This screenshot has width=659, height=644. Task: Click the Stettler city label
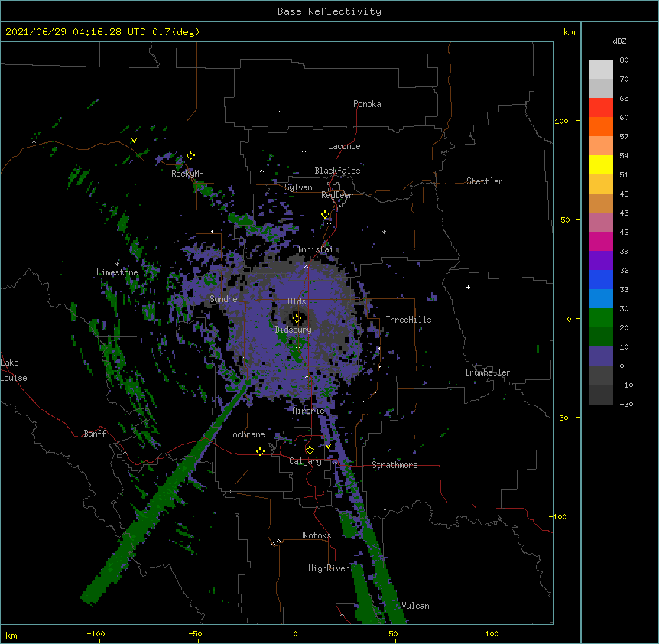click(485, 181)
